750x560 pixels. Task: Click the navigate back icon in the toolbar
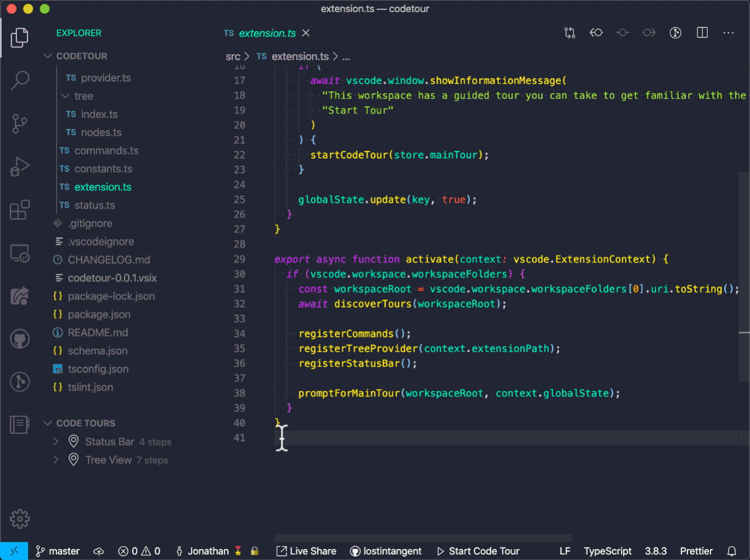click(x=596, y=32)
